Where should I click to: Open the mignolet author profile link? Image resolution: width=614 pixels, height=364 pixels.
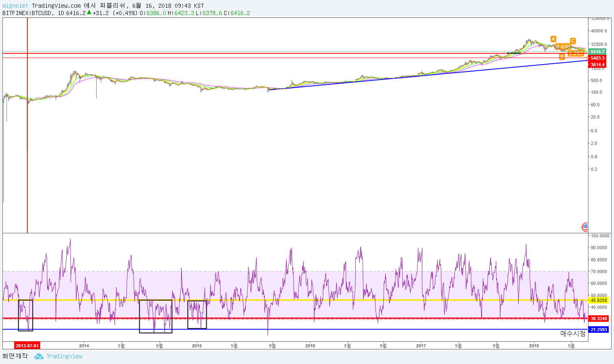15,6
